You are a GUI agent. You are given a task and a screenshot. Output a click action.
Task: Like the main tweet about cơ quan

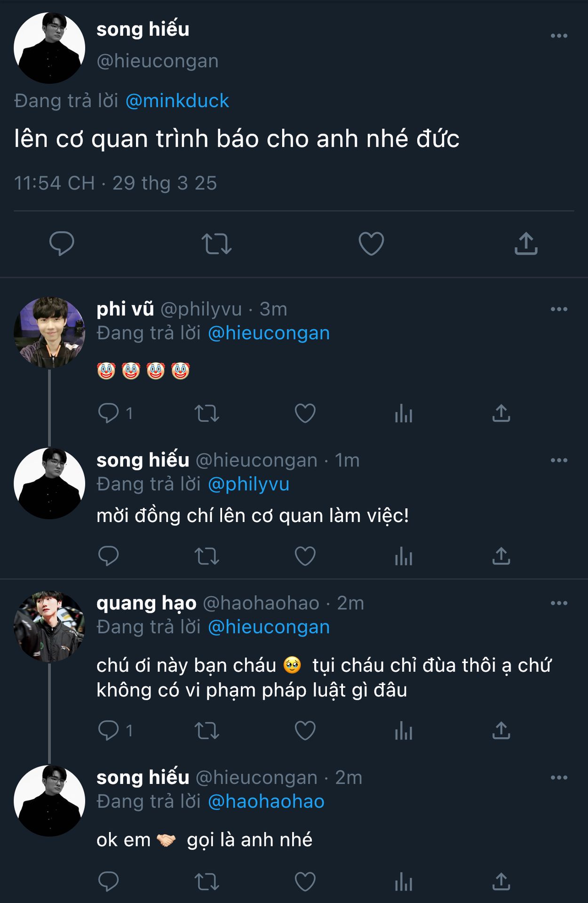(371, 244)
